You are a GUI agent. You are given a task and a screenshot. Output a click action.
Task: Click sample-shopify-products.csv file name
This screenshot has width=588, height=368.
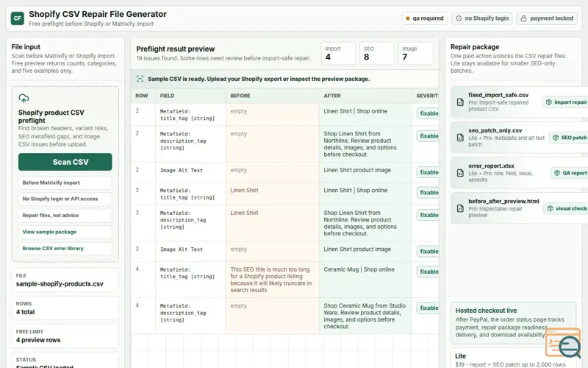pyautogui.click(x=60, y=284)
